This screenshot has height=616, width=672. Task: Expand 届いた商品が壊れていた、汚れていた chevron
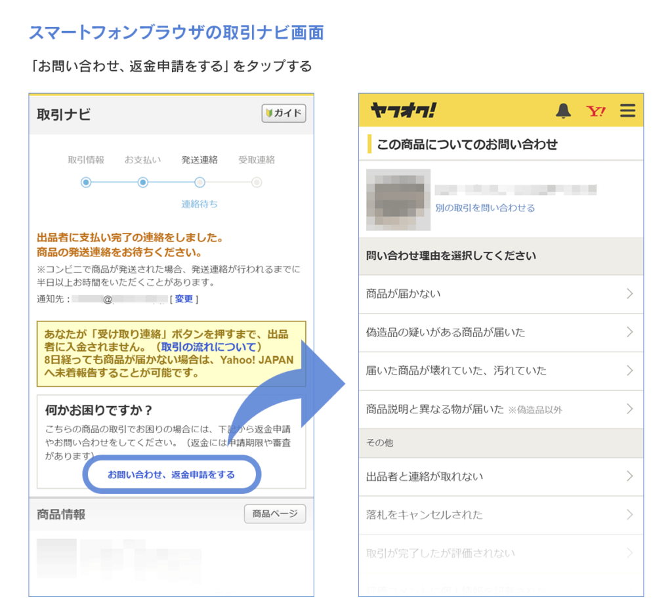click(629, 371)
